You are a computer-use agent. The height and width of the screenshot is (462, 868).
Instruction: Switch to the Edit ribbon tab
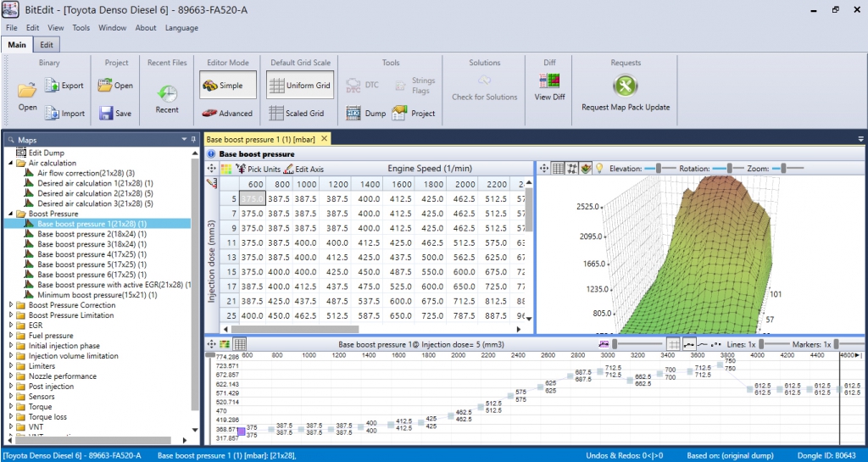coord(47,45)
